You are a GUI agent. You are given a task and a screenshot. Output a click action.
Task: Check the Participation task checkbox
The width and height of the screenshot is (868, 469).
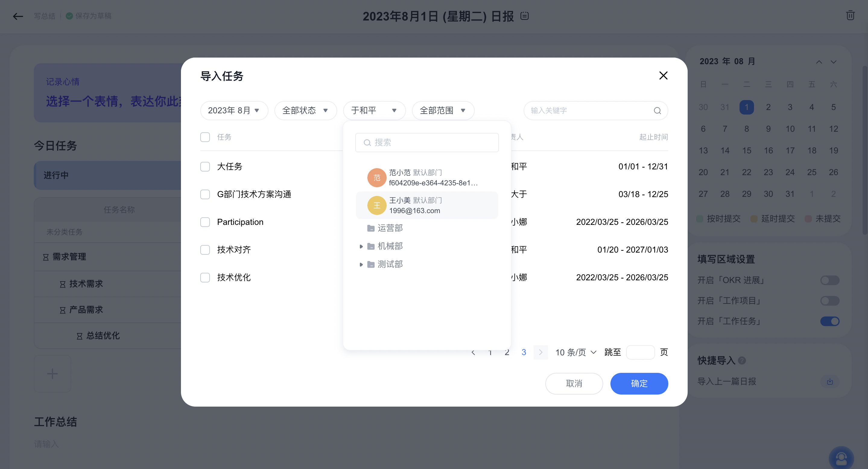[x=205, y=222]
